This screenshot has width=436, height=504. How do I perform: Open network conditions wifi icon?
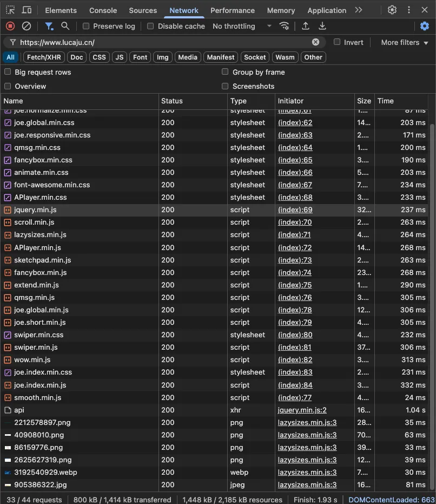click(x=284, y=26)
